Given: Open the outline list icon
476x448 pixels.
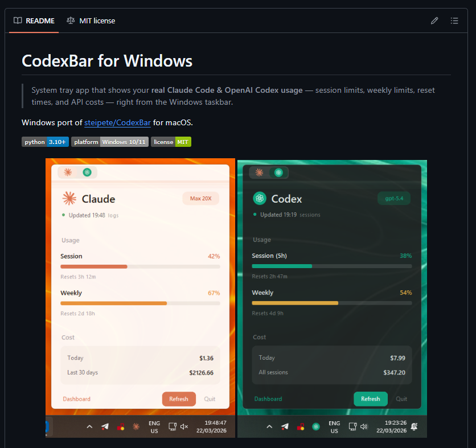Looking at the screenshot, I should pyautogui.click(x=454, y=20).
